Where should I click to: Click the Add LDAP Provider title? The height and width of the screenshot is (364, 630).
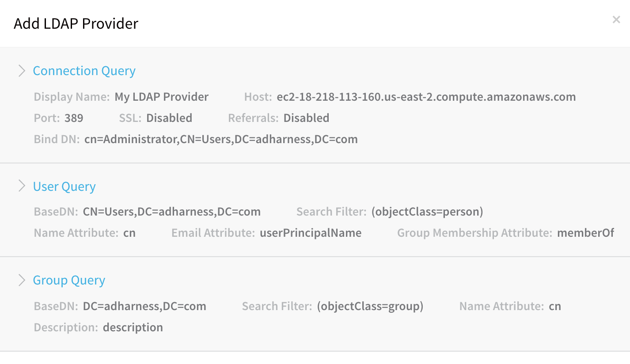[x=76, y=23]
